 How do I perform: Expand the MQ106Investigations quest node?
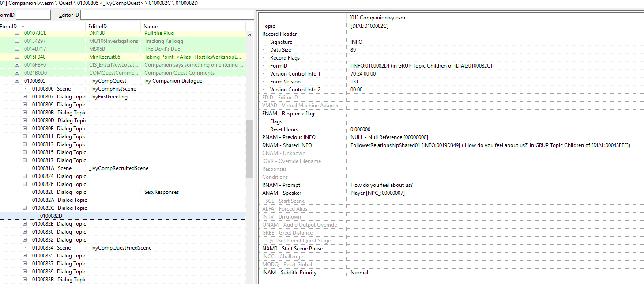[17, 41]
